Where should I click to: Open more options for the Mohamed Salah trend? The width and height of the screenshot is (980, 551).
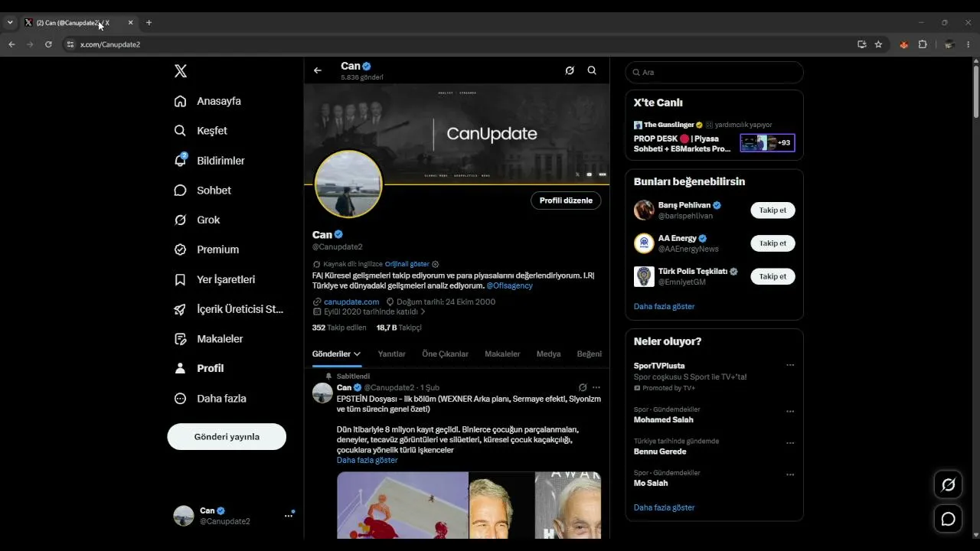790,411
